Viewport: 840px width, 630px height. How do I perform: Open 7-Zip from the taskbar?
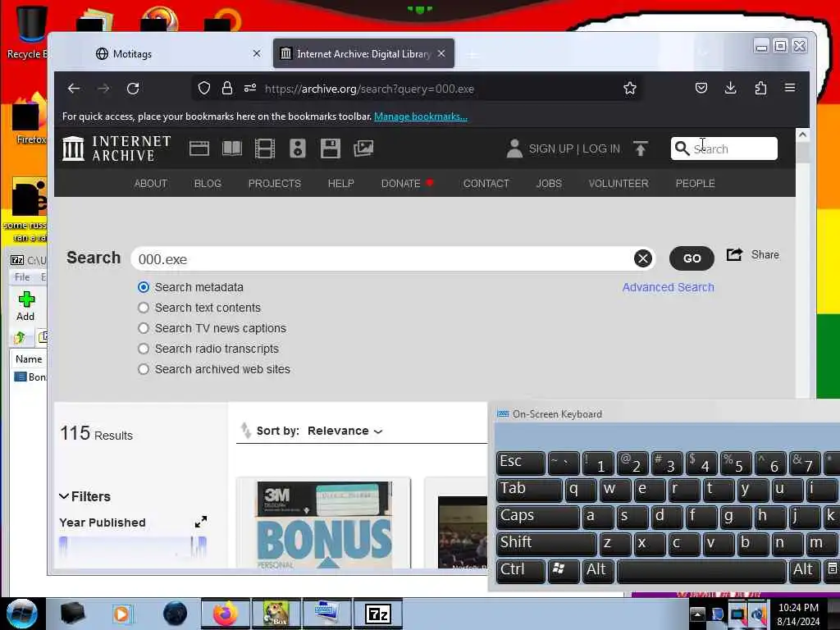[x=377, y=614]
